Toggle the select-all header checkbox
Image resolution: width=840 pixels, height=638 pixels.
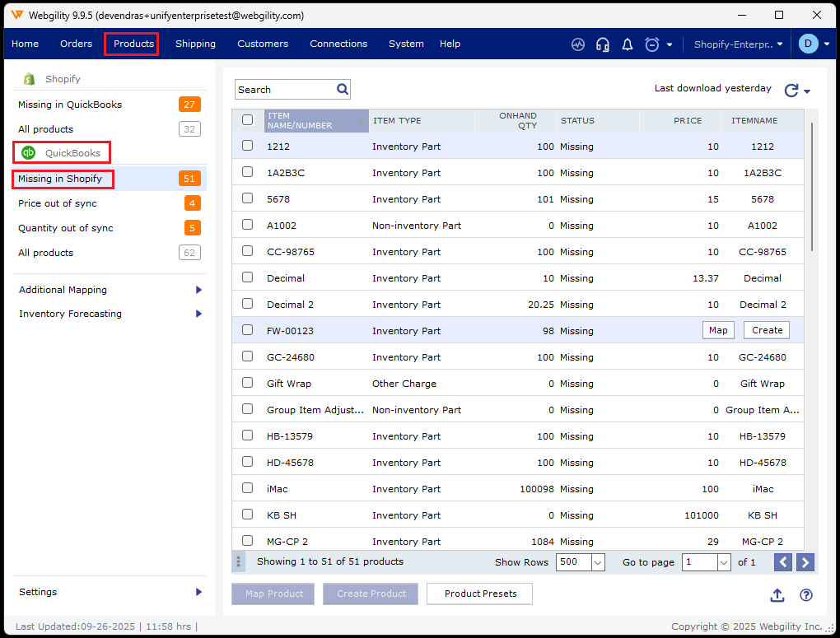pos(248,120)
